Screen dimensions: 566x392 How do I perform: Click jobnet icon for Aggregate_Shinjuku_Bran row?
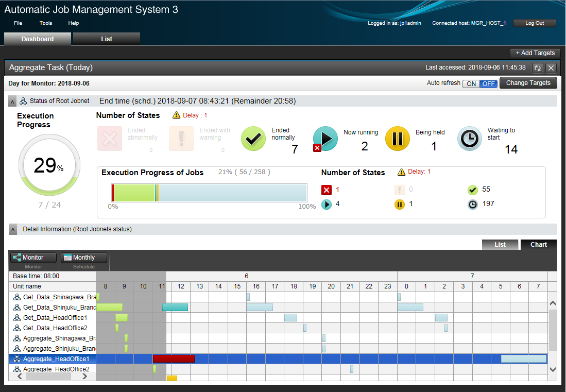click(x=16, y=348)
